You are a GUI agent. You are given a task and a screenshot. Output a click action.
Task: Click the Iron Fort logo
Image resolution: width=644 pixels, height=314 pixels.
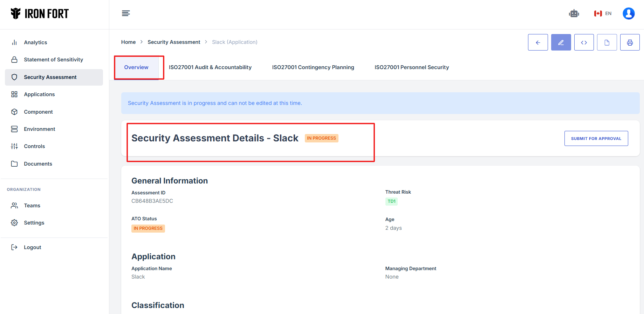click(40, 14)
